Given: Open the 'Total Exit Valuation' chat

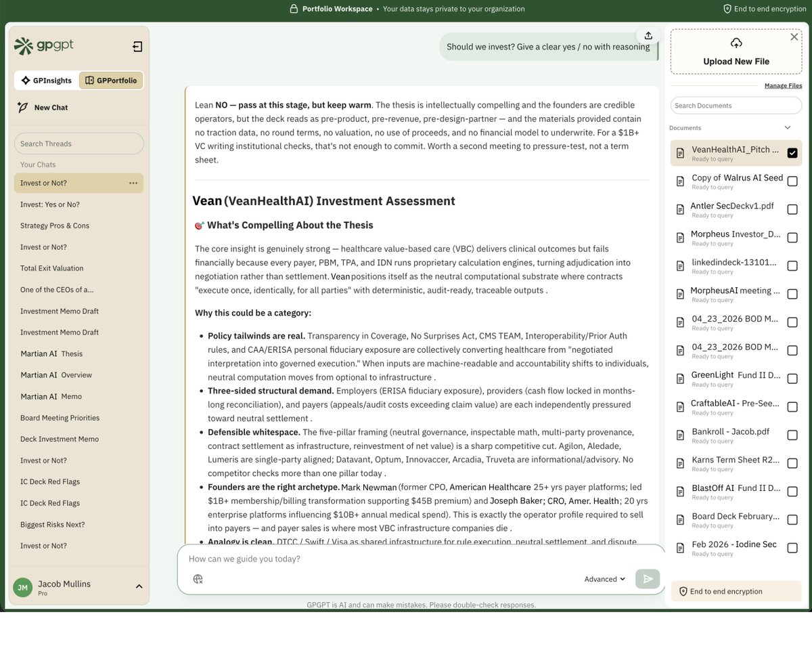Looking at the screenshot, I should coord(78,268).
